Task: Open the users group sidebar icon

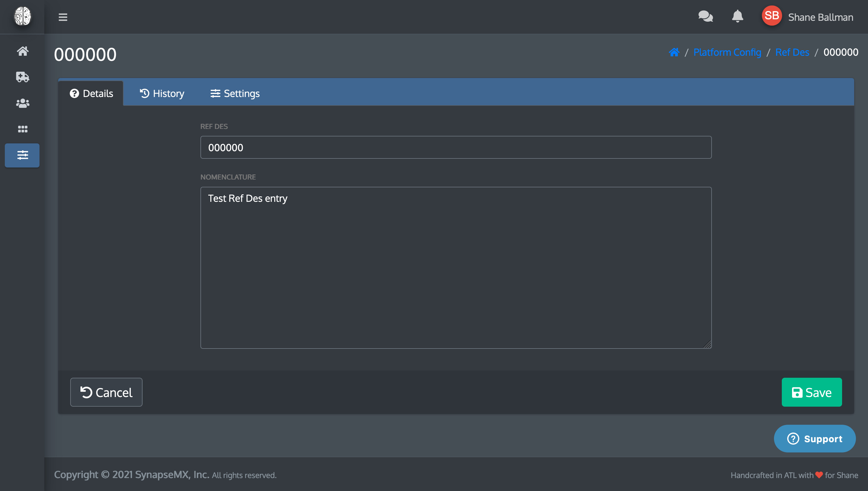Action: pos(23,103)
